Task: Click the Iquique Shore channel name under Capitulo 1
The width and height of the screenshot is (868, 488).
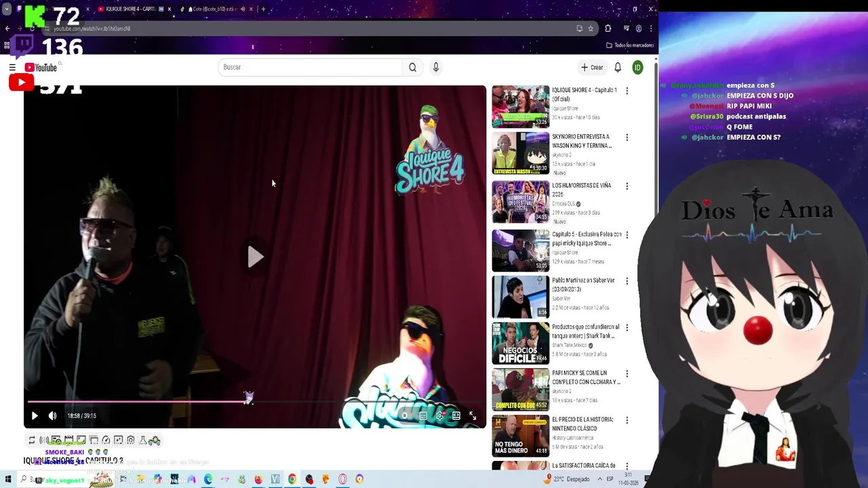Action: click(565, 108)
